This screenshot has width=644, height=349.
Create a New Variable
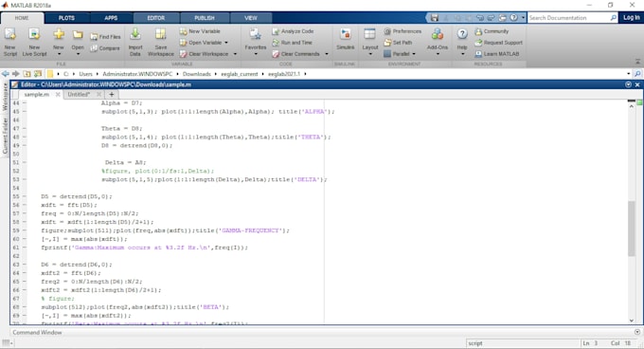200,31
